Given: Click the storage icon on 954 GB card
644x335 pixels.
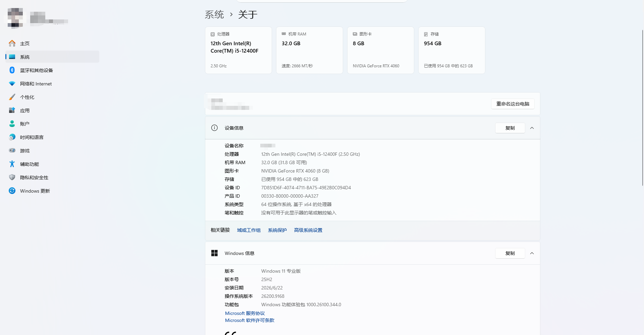Looking at the screenshot, I should pyautogui.click(x=426, y=34).
